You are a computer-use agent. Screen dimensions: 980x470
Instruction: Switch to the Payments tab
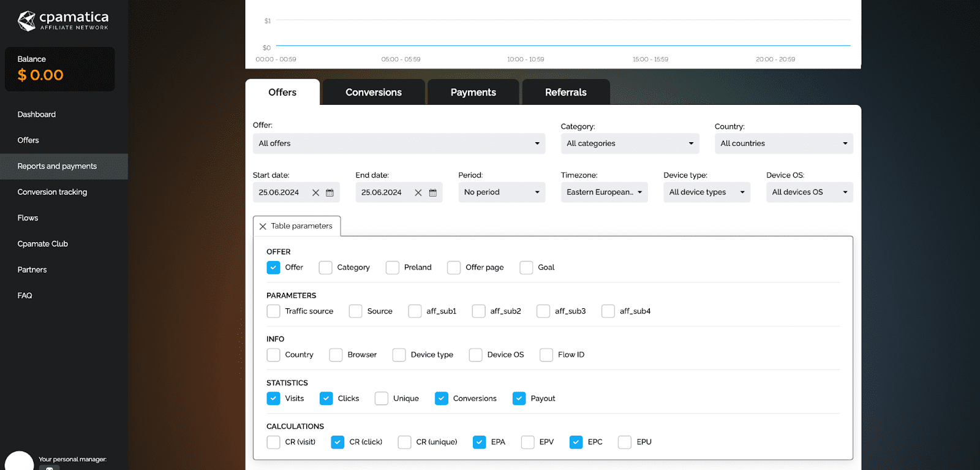click(473, 93)
